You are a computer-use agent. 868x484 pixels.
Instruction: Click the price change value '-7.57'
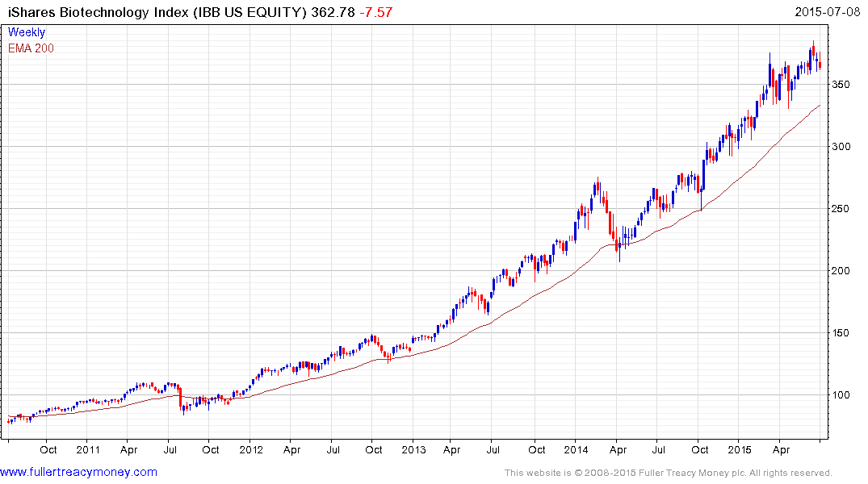point(376,12)
